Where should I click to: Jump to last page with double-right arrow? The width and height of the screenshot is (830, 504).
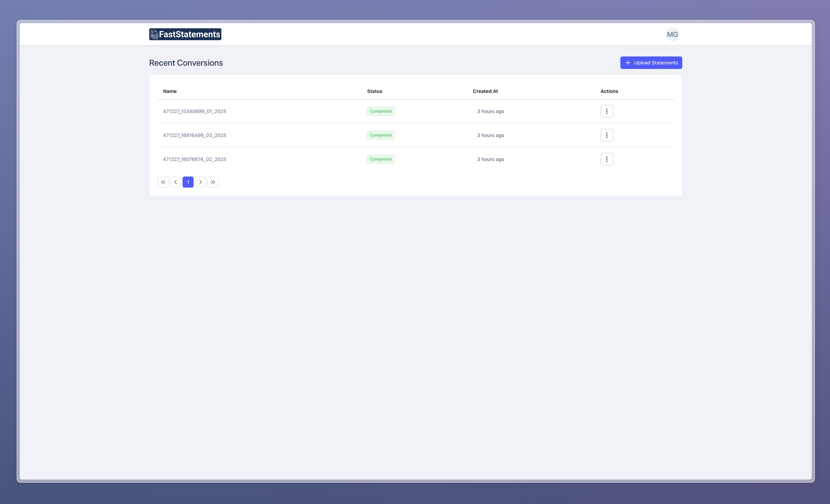213,182
